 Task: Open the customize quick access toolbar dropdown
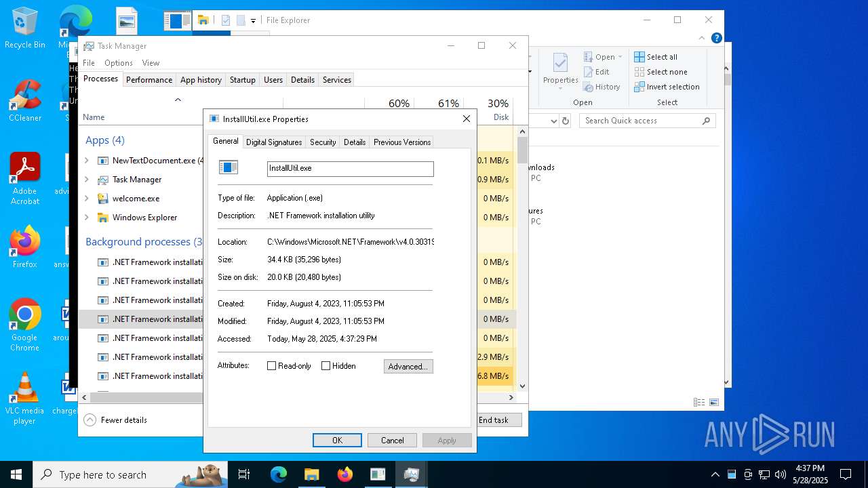point(253,21)
